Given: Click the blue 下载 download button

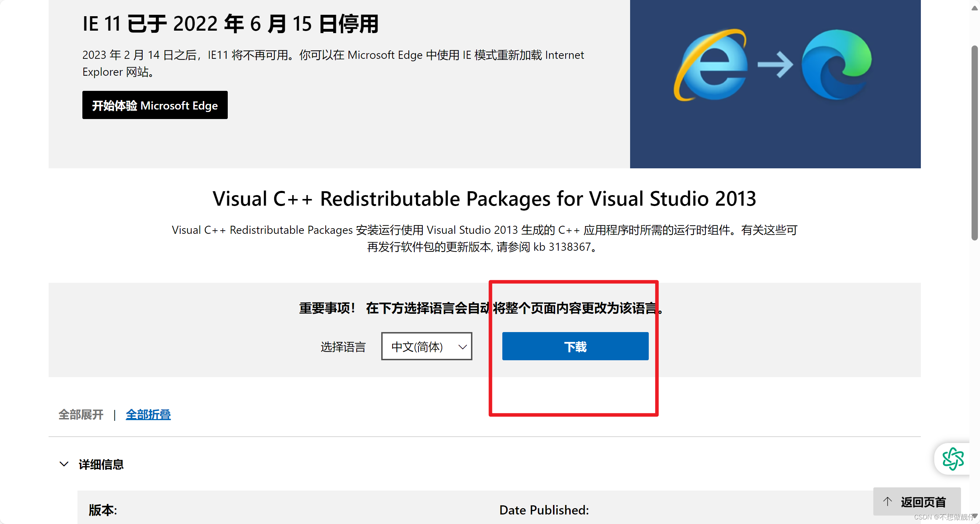Looking at the screenshot, I should (575, 346).
